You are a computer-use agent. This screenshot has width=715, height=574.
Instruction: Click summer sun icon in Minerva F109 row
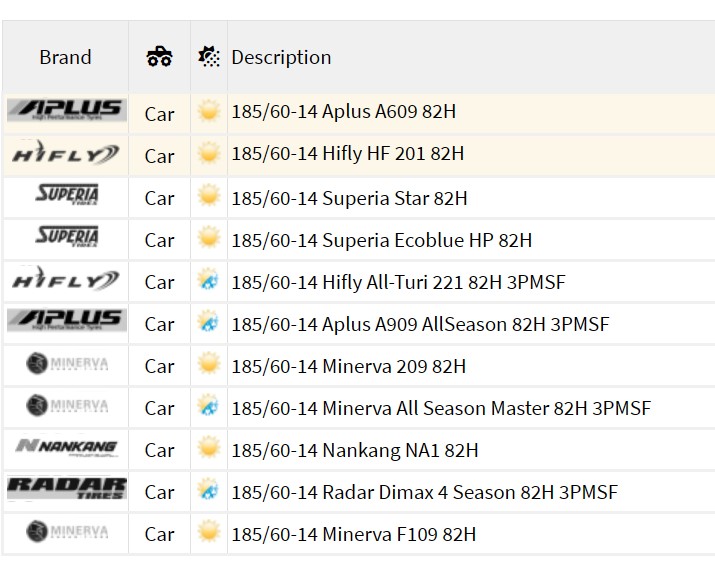pos(209,531)
